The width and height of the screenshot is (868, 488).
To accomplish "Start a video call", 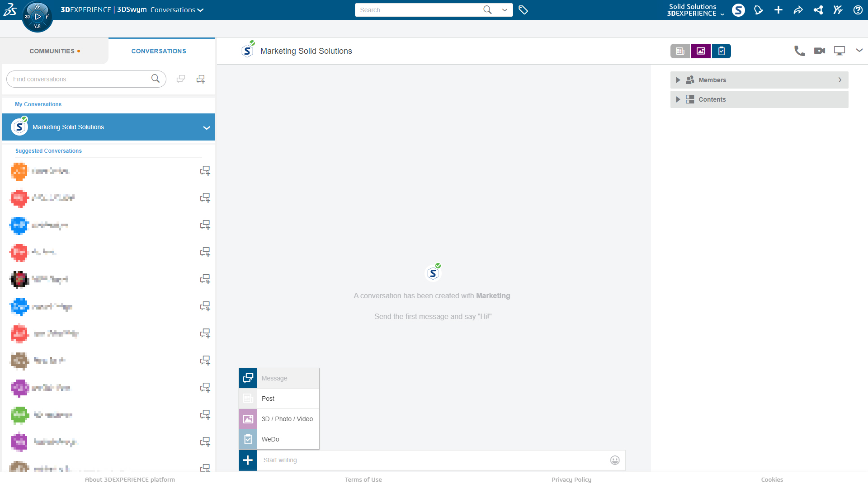I will coord(819,51).
